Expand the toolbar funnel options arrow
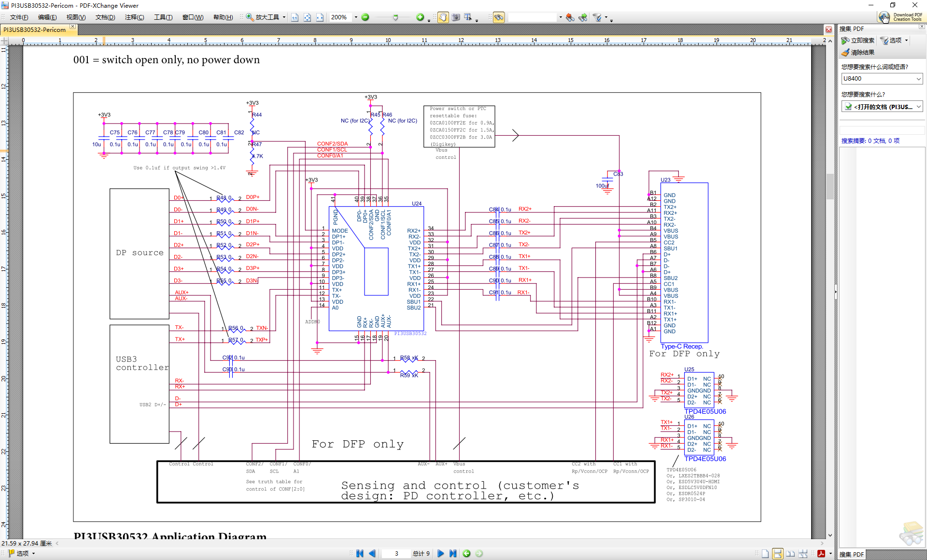Screen dimensions: 927x560 (x=606, y=17)
